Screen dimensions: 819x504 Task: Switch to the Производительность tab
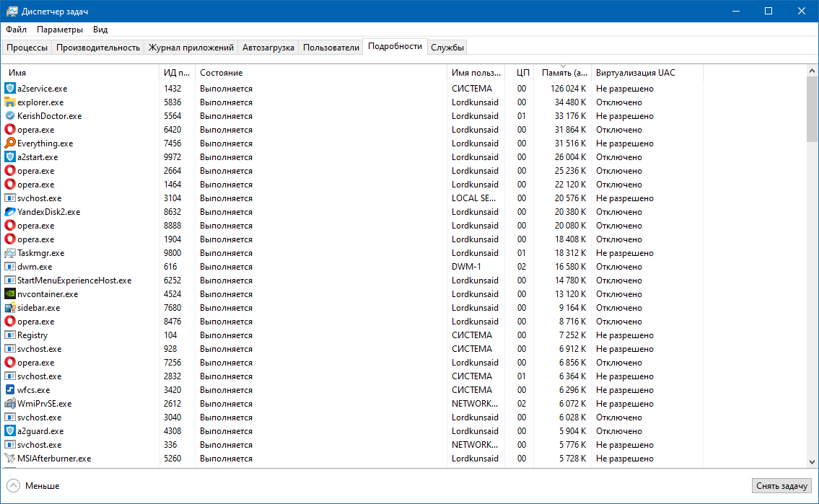(x=98, y=48)
